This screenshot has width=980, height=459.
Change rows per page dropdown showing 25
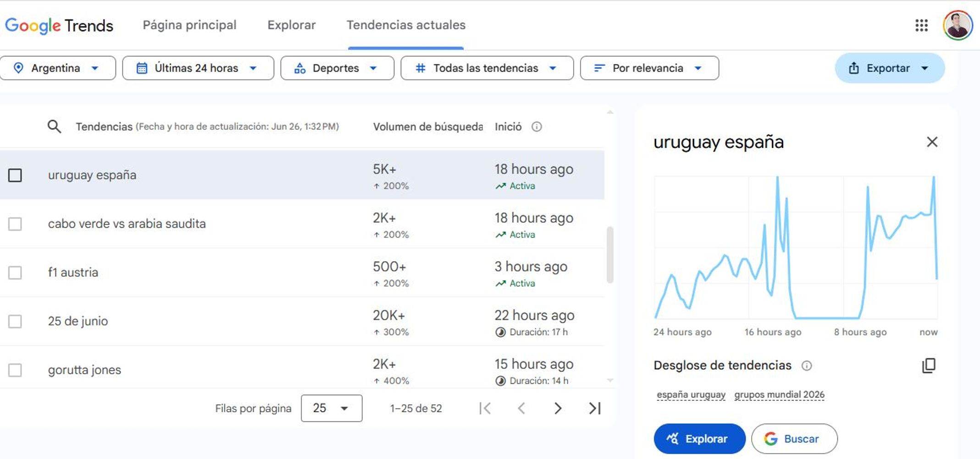[332, 408]
